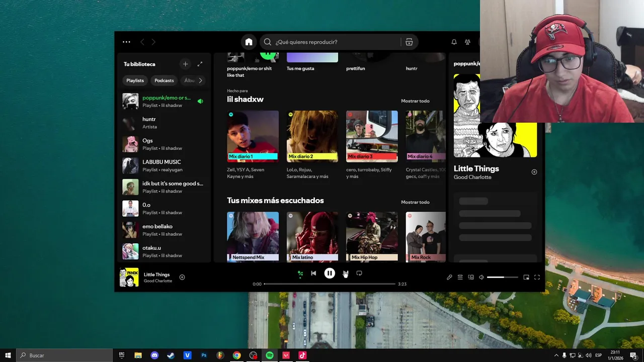The image size is (644, 362).
Task: Open Discord in Windows taskbar
Action: [x=154, y=355]
